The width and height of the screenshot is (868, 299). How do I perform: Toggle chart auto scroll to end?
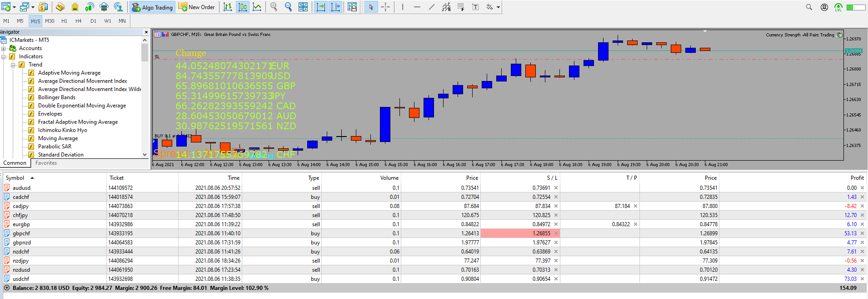click(321, 7)
